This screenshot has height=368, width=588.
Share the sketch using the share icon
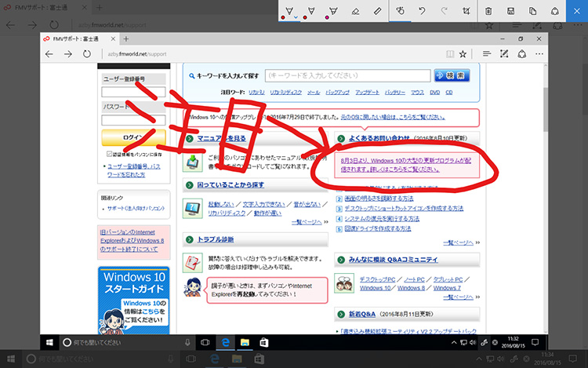pos(556,11)
